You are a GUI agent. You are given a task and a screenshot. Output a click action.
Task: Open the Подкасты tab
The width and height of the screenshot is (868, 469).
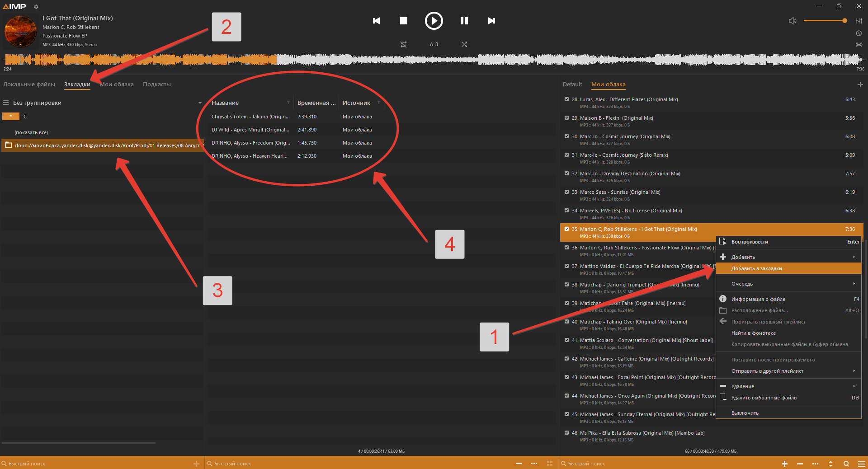[157, 84]
